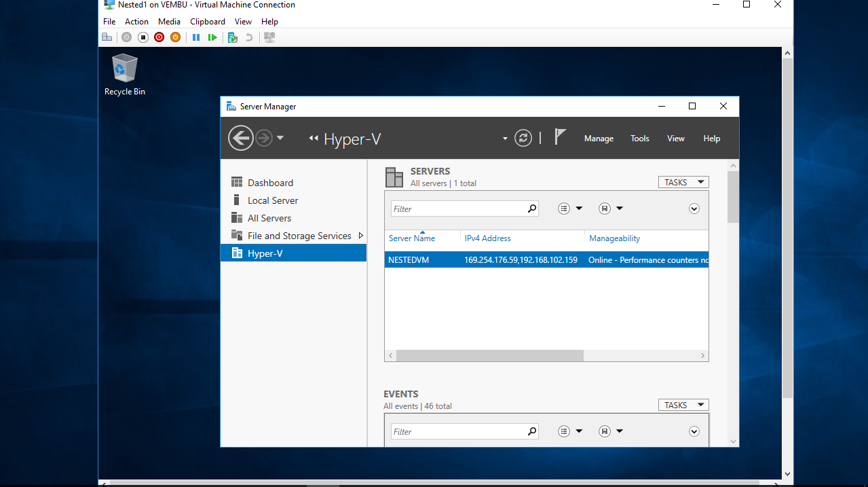The width and height of the screenshot is (868, 487).
Task: Click the Ctrl+Alt+Delete toolbar icon
Action: coord(107,37)
